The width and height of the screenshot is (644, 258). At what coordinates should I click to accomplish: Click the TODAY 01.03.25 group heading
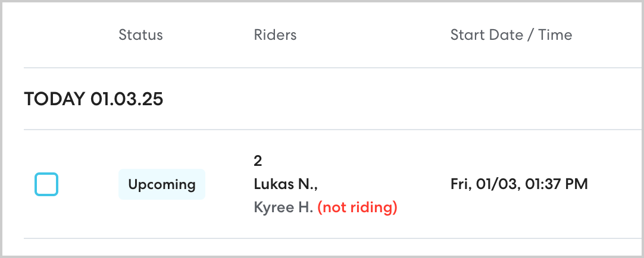(93, 99)
